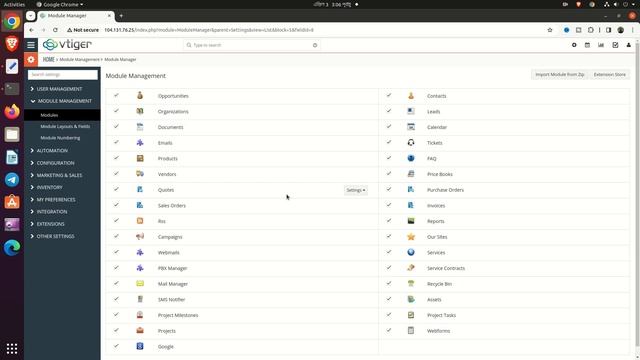This screenshot has height=360, width=640.
Task: Open the header calendar icon
Action: point(587,45)
